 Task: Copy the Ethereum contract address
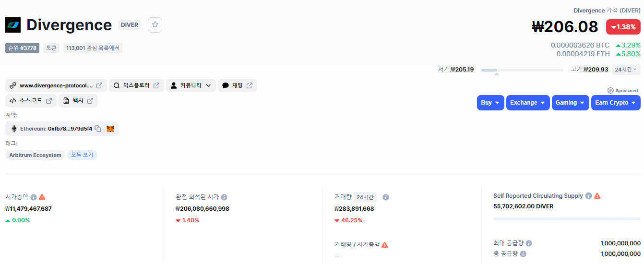click(x=98, y=129)
